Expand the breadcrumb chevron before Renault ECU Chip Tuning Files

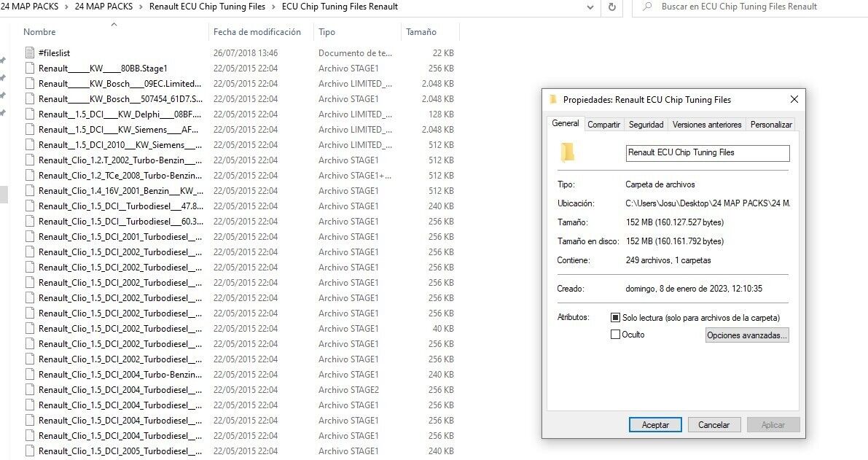click(141, 7)
